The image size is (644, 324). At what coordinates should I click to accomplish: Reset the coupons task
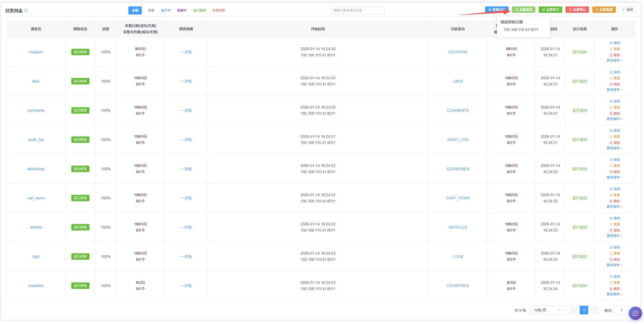615,49
